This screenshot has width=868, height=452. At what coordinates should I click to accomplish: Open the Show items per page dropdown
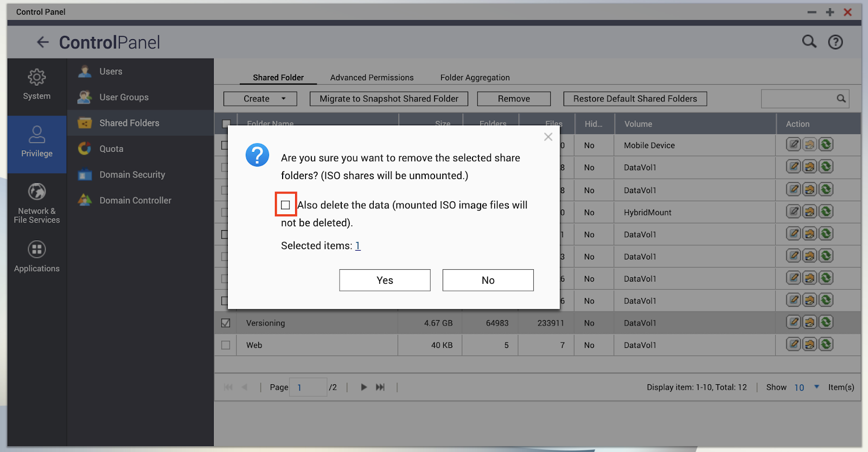tap(816, 387)
